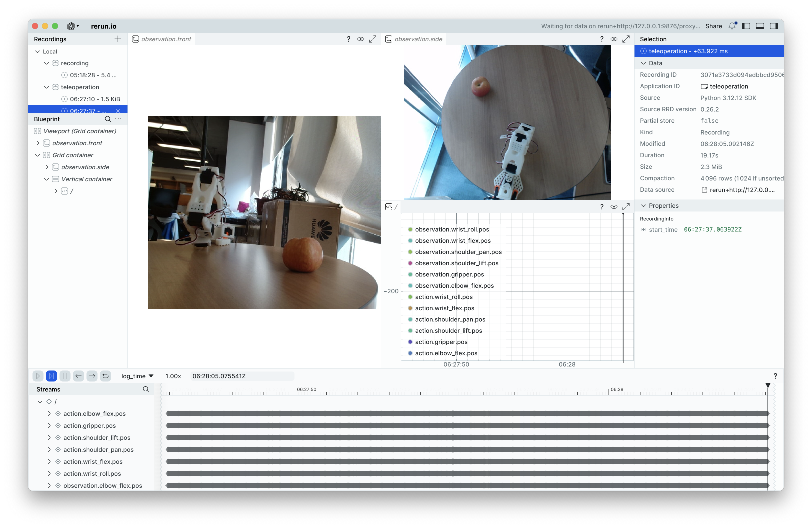
Task: Click the play button in the timeline controls
Action: click(38, 376)
